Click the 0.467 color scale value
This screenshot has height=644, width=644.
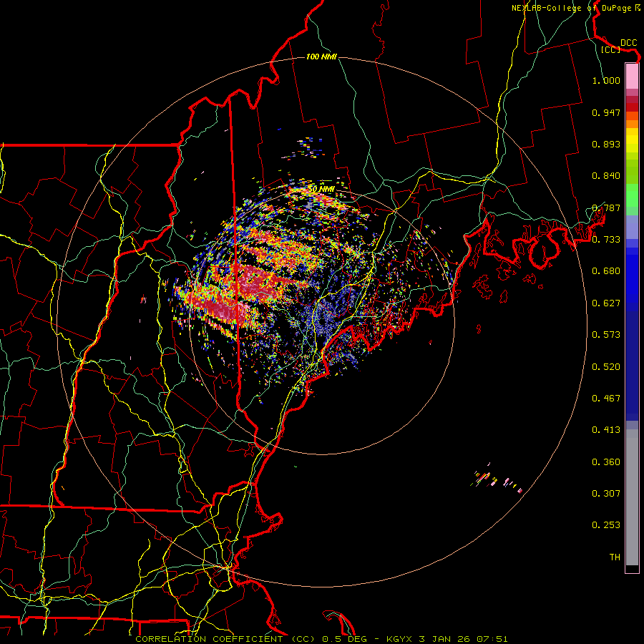coord(606,399)
